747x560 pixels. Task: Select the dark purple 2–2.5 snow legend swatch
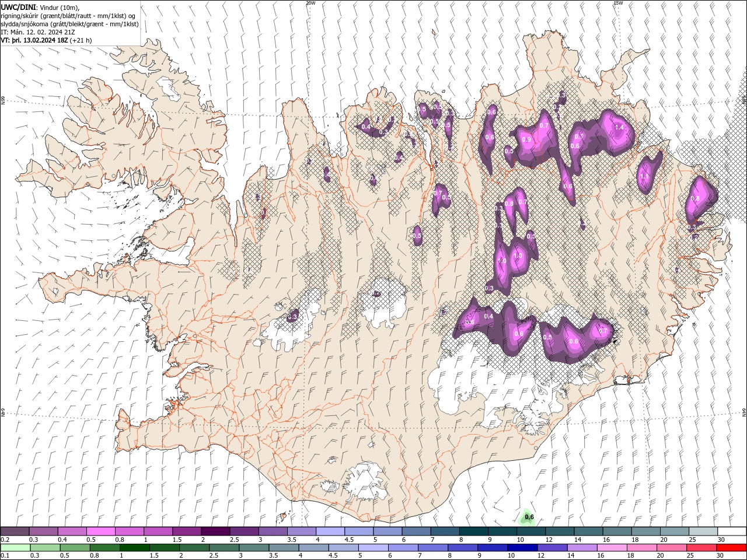[215, 531]
